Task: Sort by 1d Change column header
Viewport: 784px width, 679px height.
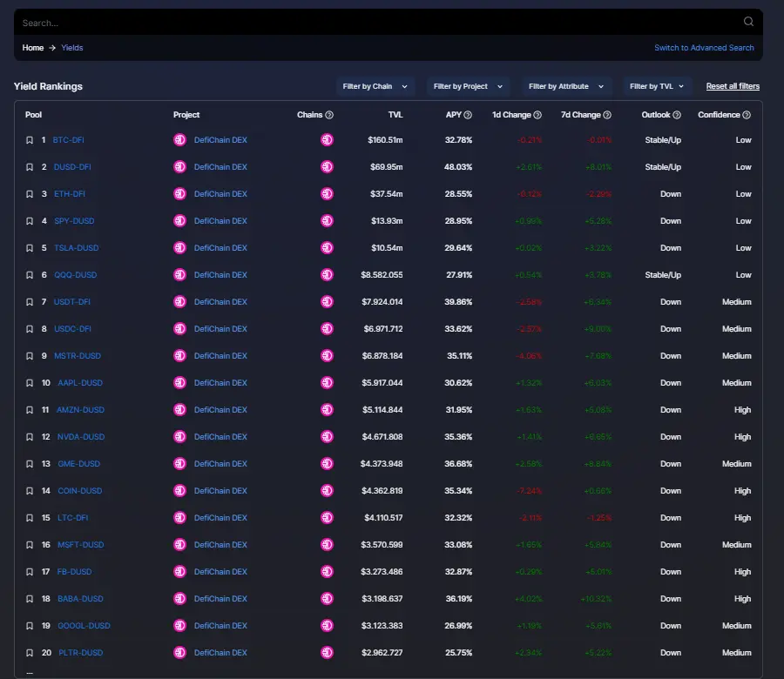Action: pos(511,115)
